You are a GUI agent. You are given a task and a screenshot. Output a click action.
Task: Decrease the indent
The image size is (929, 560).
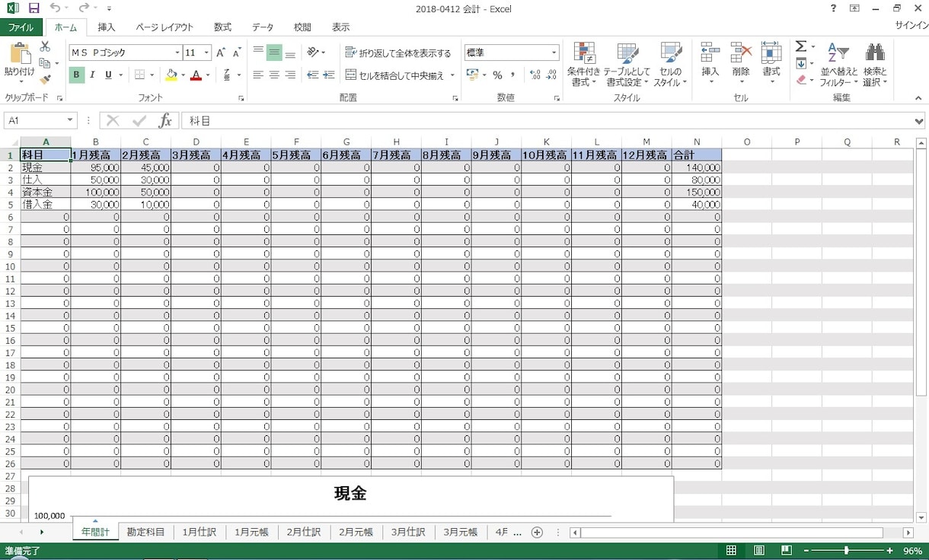point(312,75)
